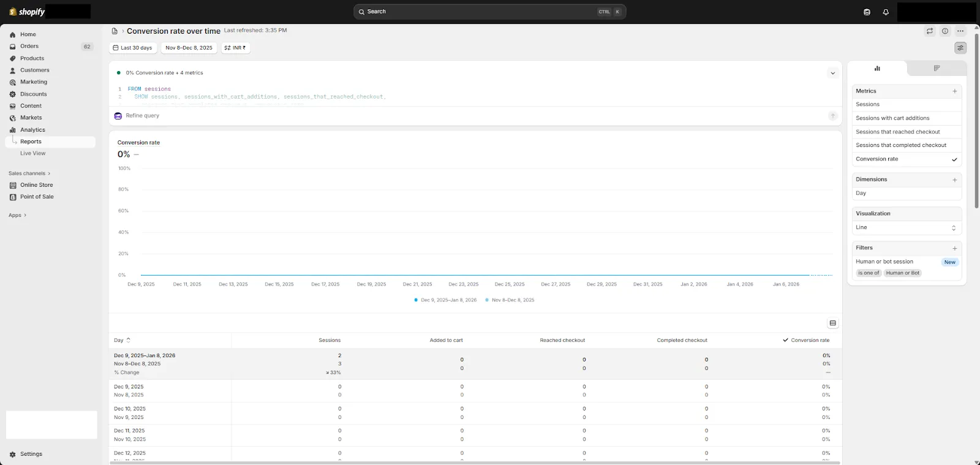980x465 pixels.
Task: Click the table horizontal scrollbar
Action: pos(475,463)
